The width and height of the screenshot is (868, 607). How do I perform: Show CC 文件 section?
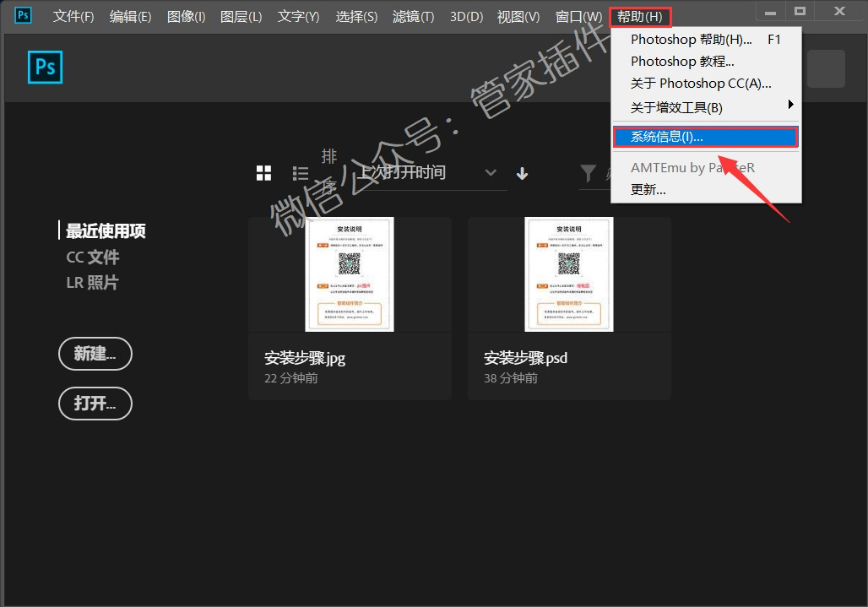coord(93,257)
